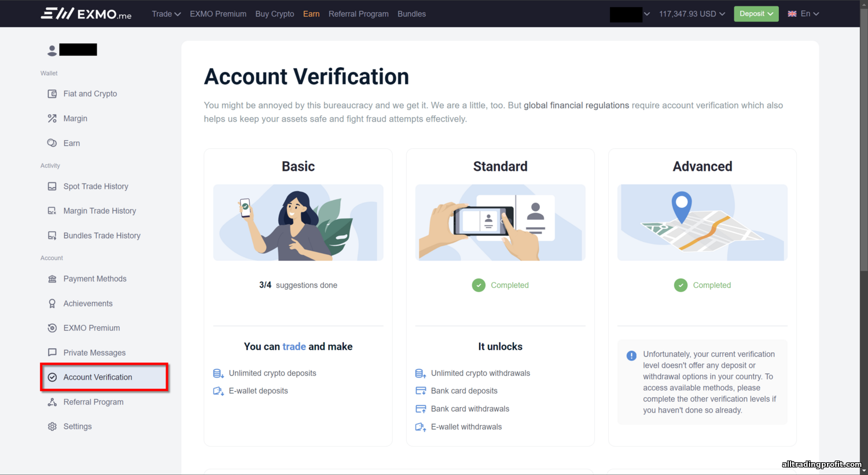Image resolution: width=868 pixels, height=475 pixels.
Task: Click the Private Messages chat icon
Action: (52, 353)
